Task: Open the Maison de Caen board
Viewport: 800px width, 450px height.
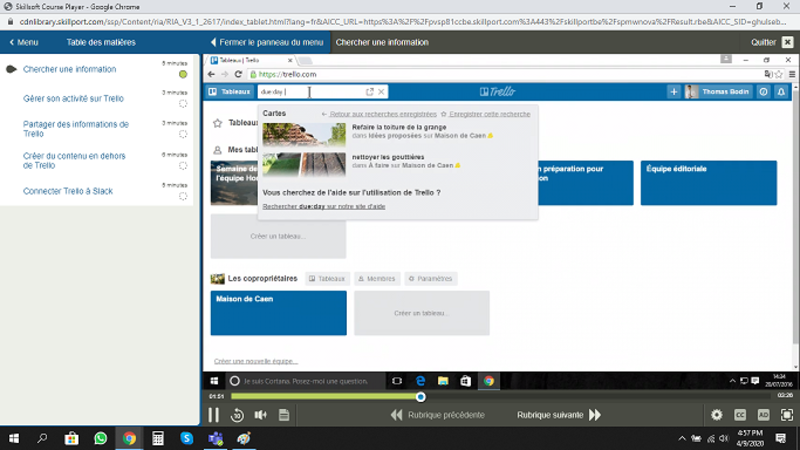Action: (x=279, y=313)
